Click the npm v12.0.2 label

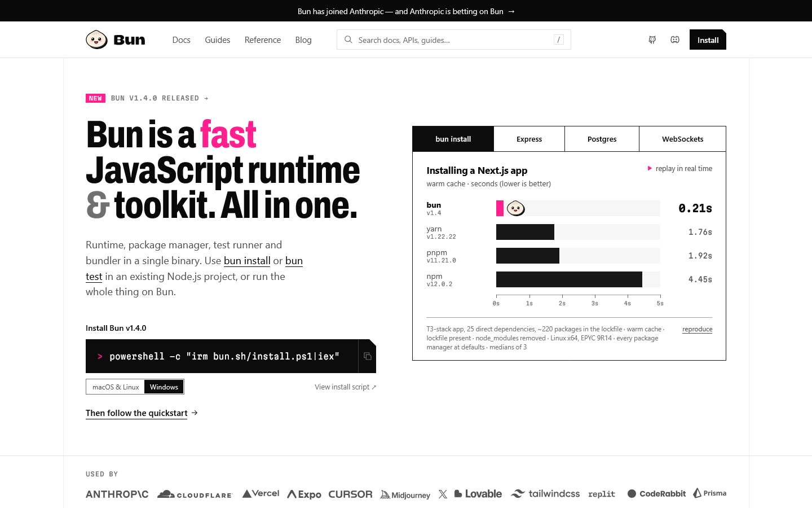(x=439, y=280)
